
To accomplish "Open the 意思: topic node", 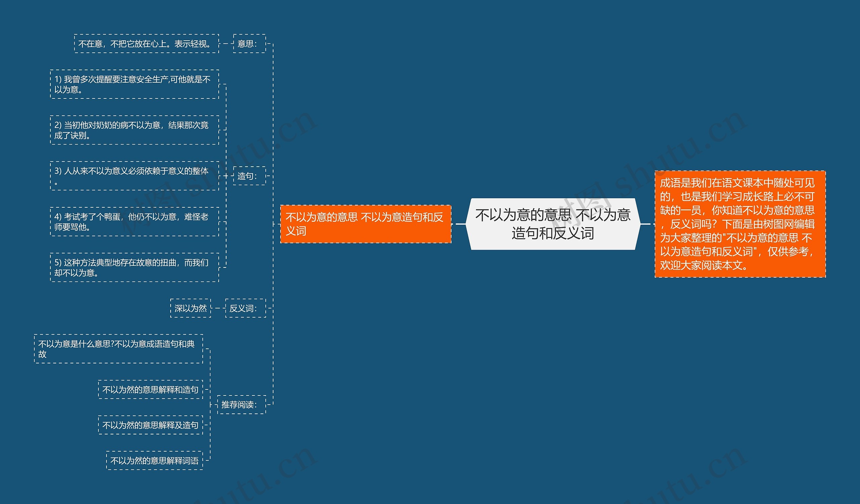I will pos(249,44).
